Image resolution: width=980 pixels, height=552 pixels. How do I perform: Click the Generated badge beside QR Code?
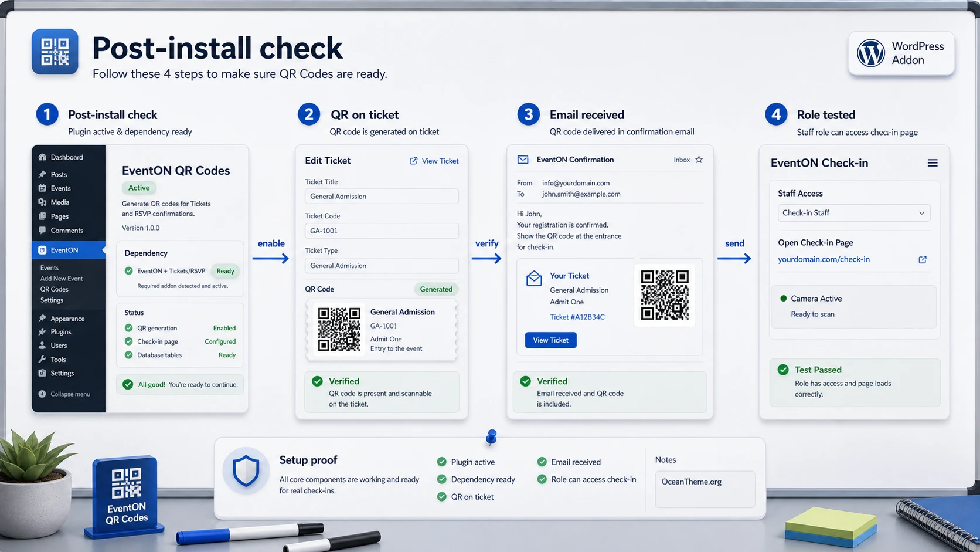point(436,289)
